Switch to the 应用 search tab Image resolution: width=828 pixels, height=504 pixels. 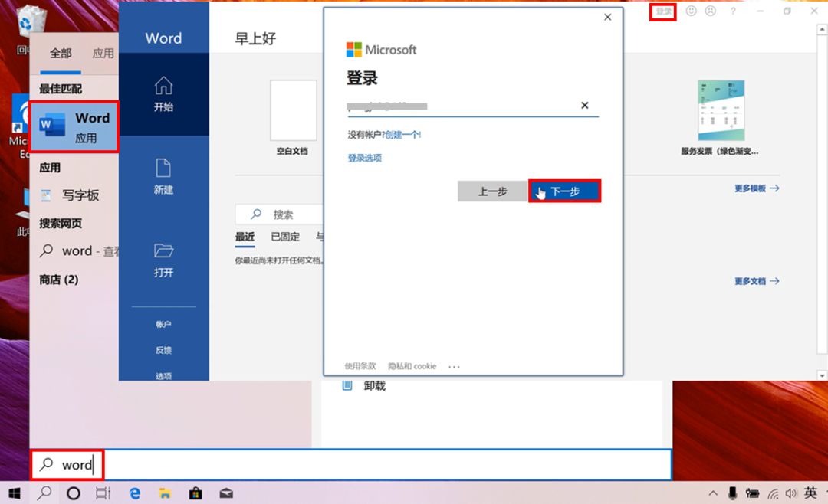click(103, 53)
